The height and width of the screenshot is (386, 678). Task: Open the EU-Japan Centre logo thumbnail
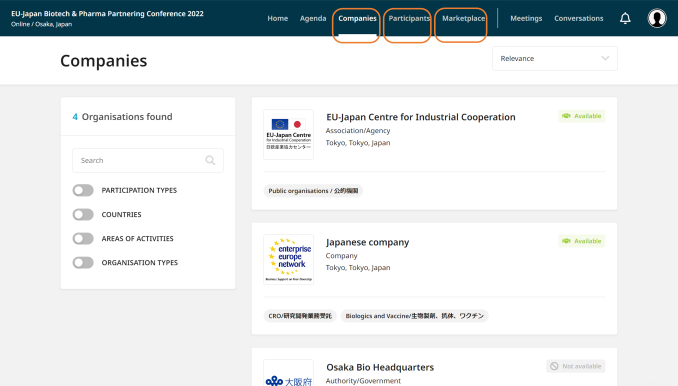(288, 134)
